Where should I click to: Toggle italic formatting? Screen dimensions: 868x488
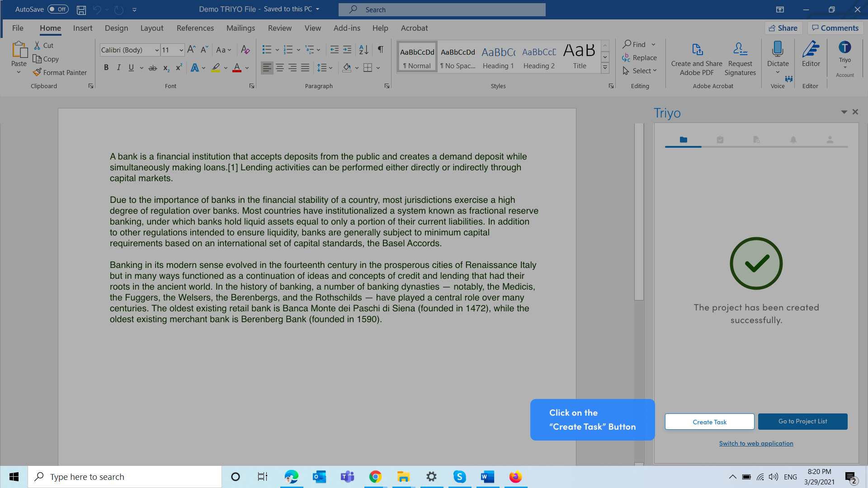[x=118, y=68]
